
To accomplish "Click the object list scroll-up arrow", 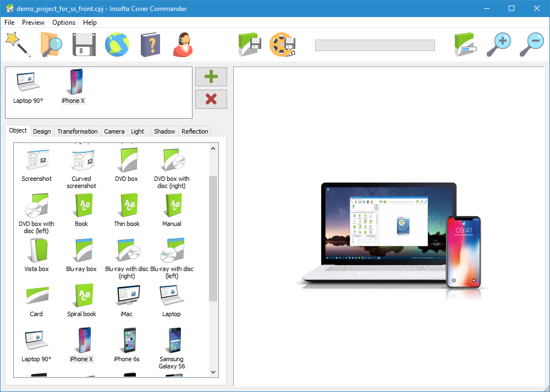I will (213, 148).
